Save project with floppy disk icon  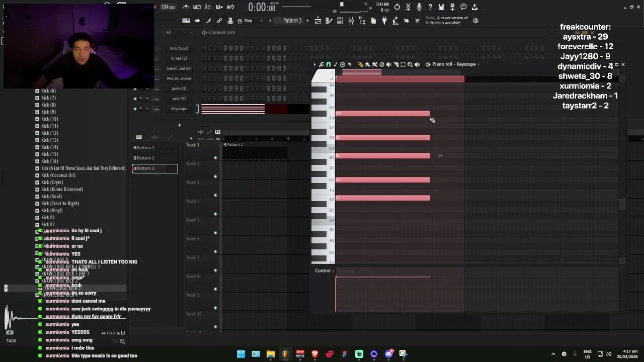(x=441, y=7)
